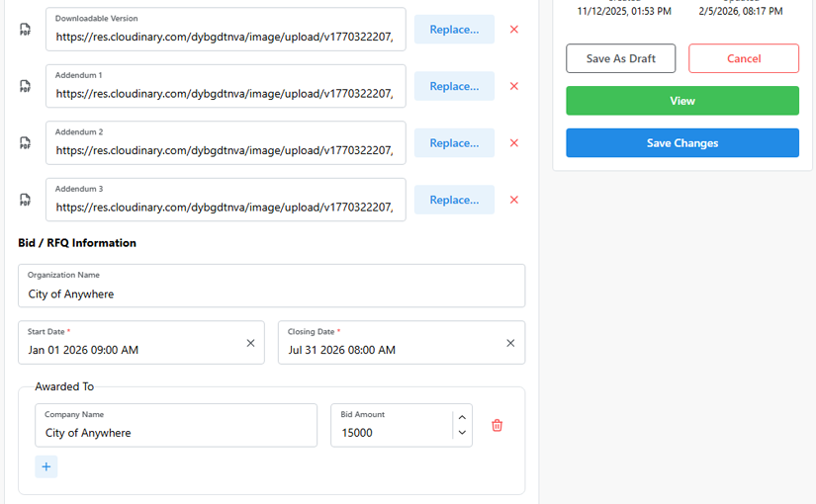The width and height of the screenshot is (816, 504).
Task: Replace the Addendum 1 file
Action: click(454, 86)
